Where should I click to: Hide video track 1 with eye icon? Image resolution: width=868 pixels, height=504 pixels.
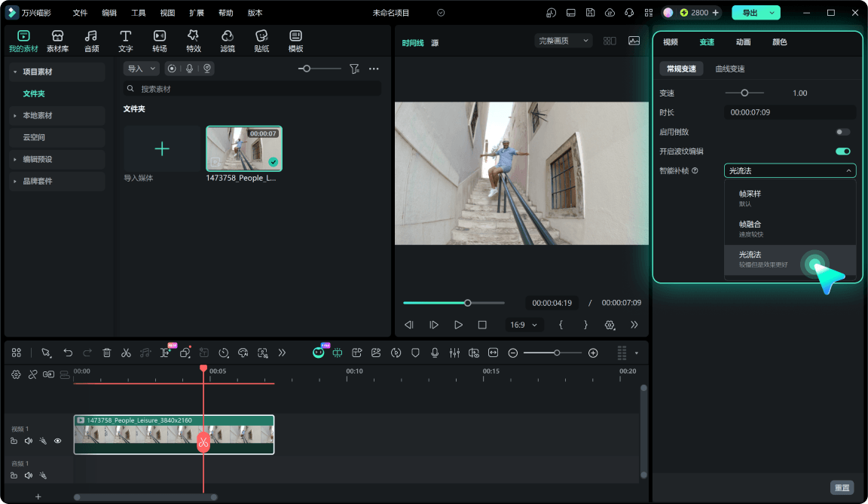click(57, 441)
